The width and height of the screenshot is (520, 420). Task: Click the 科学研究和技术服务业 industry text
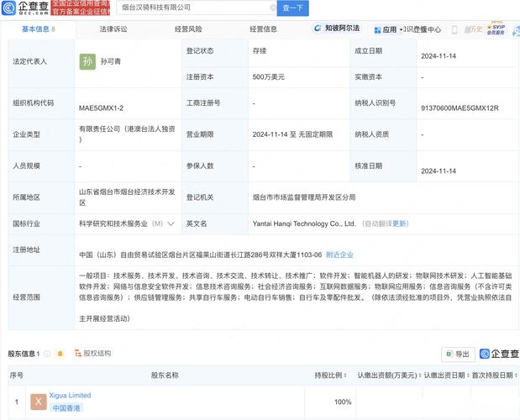(x=113, y=223)
